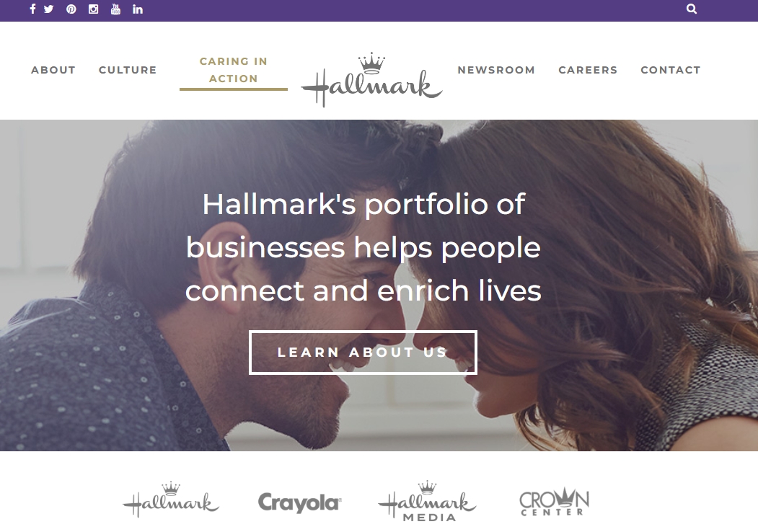Screen dimensions: 758x532
Task: Navigate to the Careers page
Action: click(x=588, y=70)
